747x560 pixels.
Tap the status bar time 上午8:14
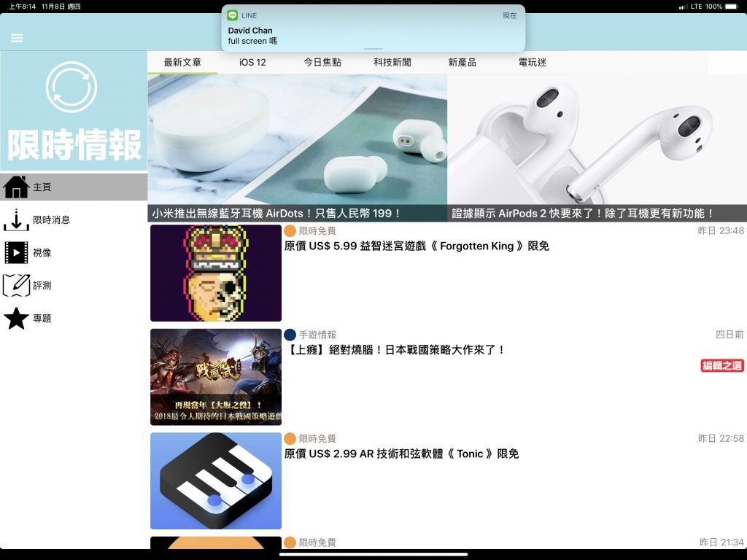coord(22,7)
